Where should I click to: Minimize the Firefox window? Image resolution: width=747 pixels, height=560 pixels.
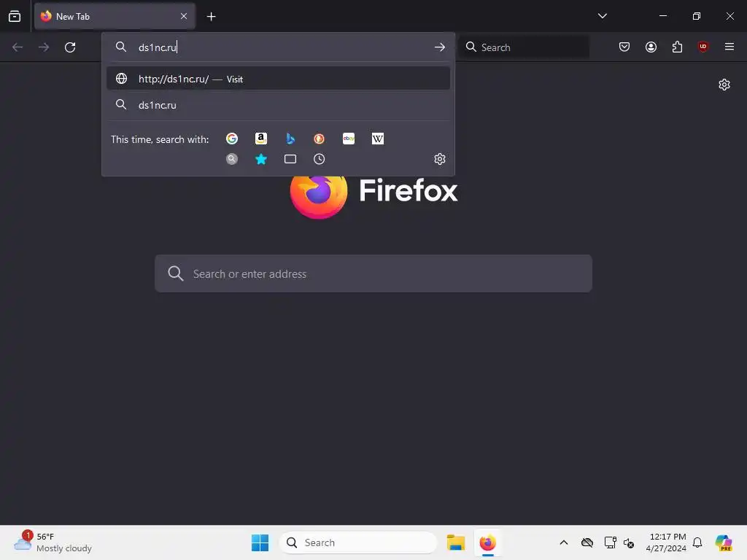click(x=662, y=16)
